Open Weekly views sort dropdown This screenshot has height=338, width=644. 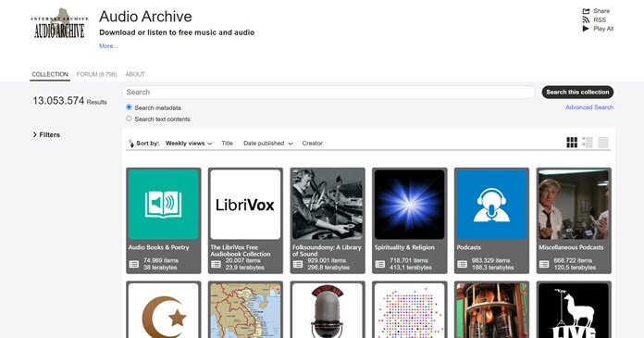tap(189, 144)
